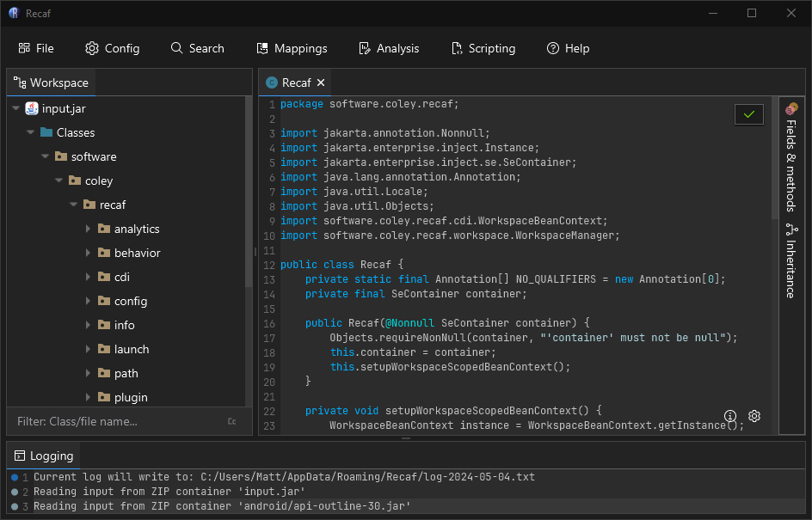Toggle the Fields & methods side panel
Image resolution: width=812 pixels, height=520 pixels.
pos(790,159)
